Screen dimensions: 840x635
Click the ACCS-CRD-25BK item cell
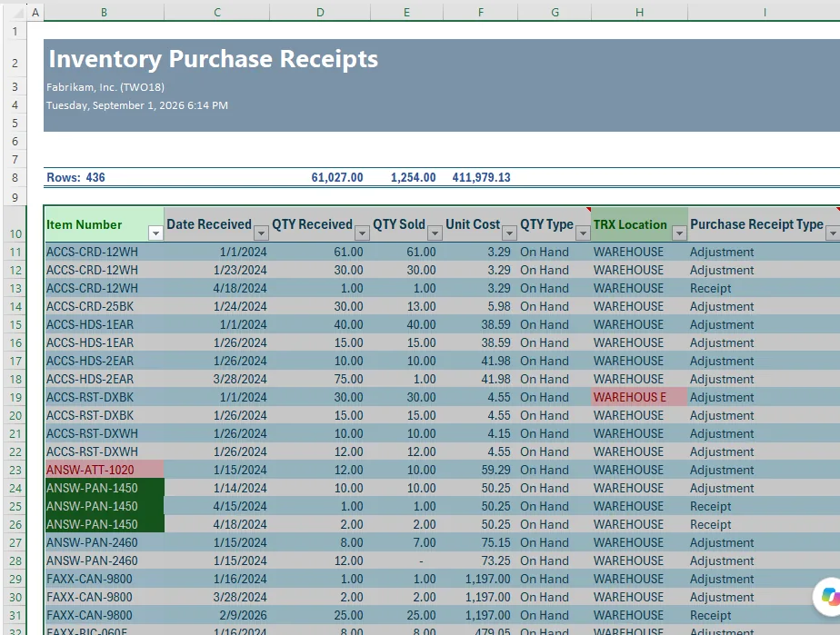pyautogui.click(x=104, y=306)
